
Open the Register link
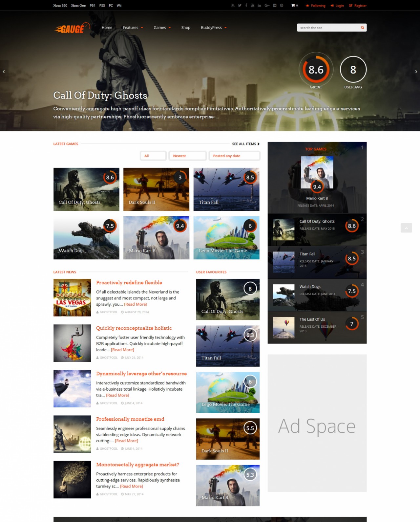click(x=358, y=6)
